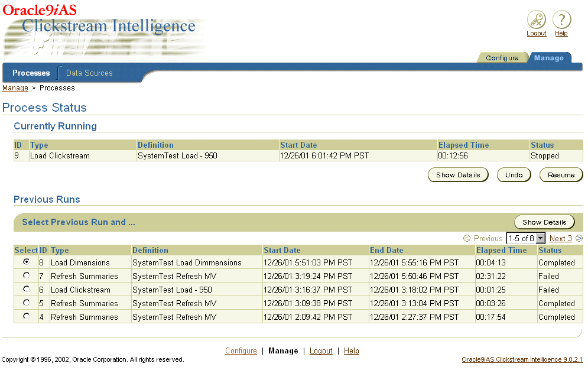This screenshot has width=588, height=370.
Task: Click end date '12/26/01 3:18:02 PM PST'
Action: click(x=414, y=290)
